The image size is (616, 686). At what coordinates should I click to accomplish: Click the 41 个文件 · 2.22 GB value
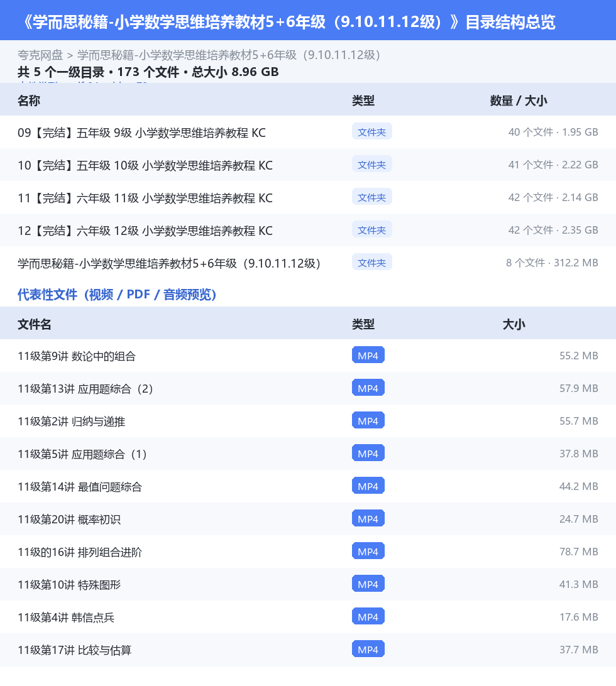coord(553,165)
